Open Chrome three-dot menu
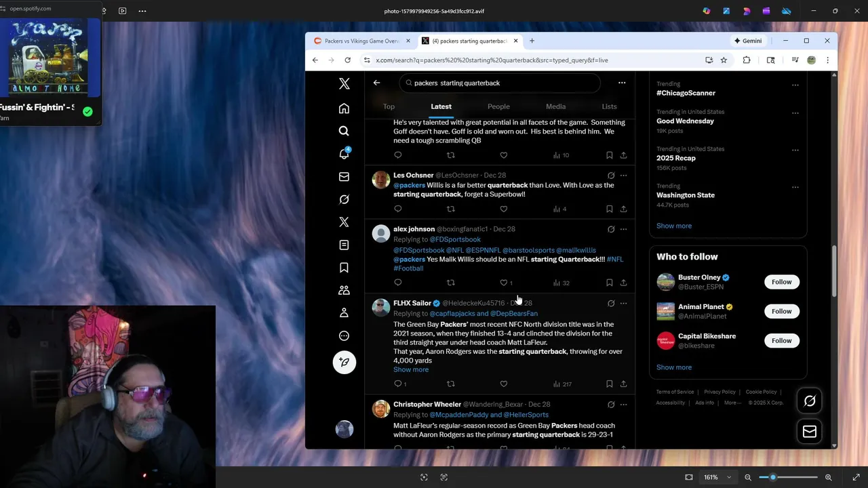The image size is (868, 488). click(x=827, y=60)
